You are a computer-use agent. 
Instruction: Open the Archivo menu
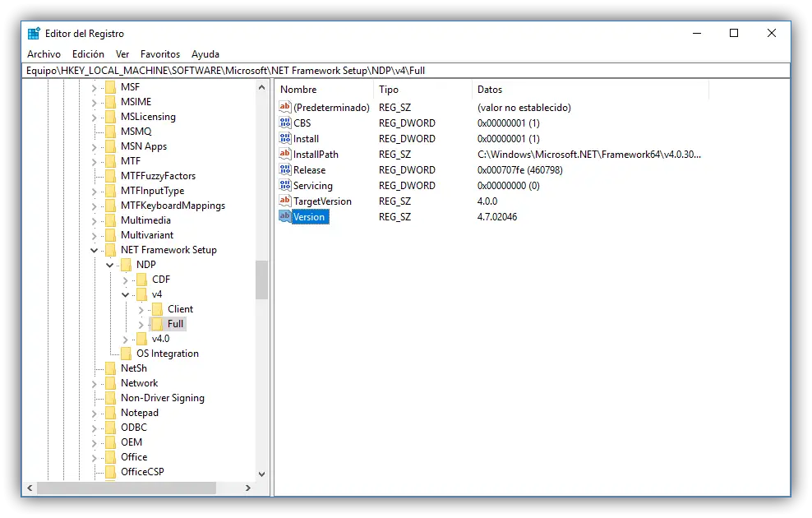pos(44,54)
